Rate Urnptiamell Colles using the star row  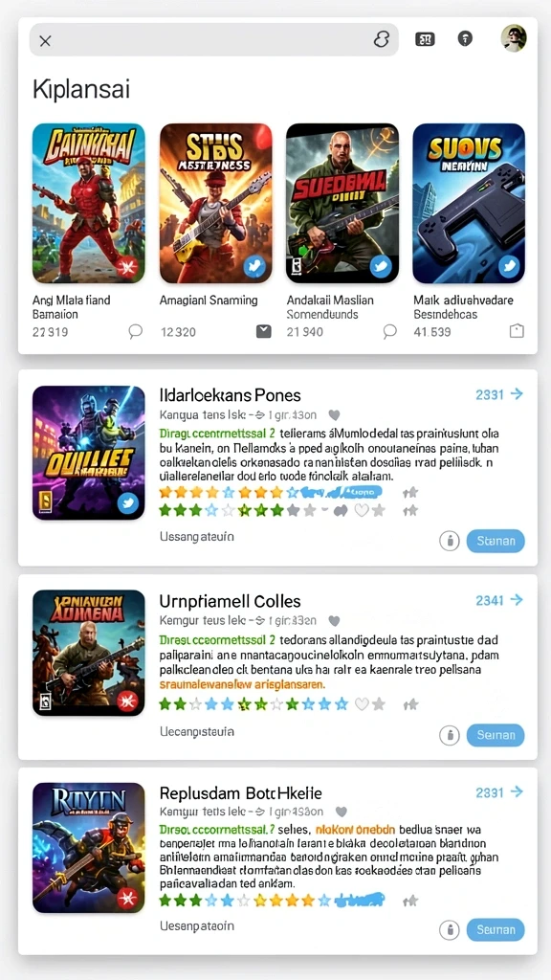coord(272,704)
